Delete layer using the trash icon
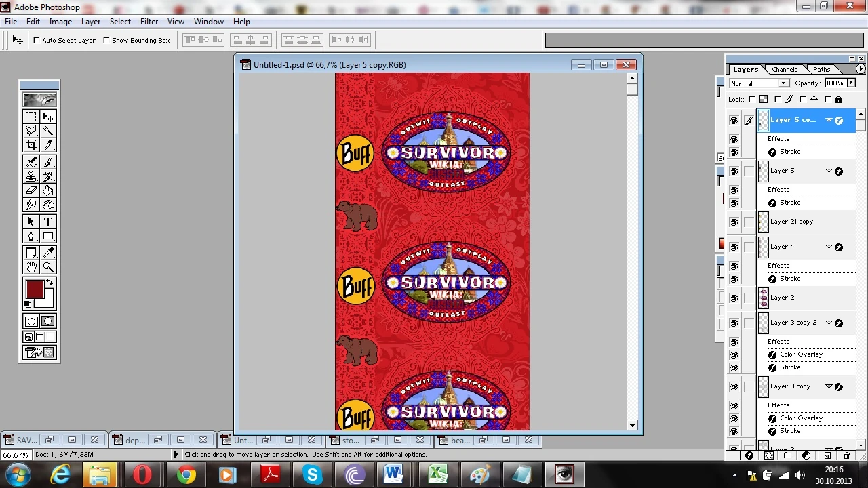This screenshot has width=868, height=488. coord(846,455)
